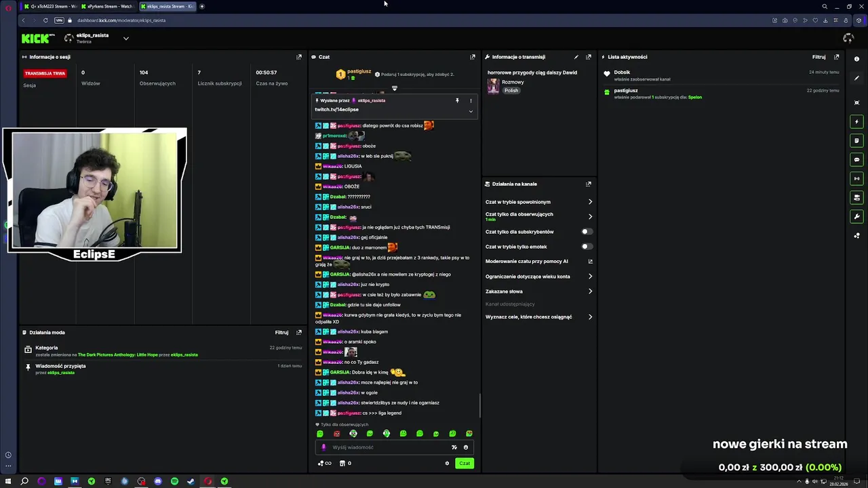Open the twitch.tv/14eclipse pinned link
Image resolution: width=868 pixels, height=488 pixels.
(336, 109)
